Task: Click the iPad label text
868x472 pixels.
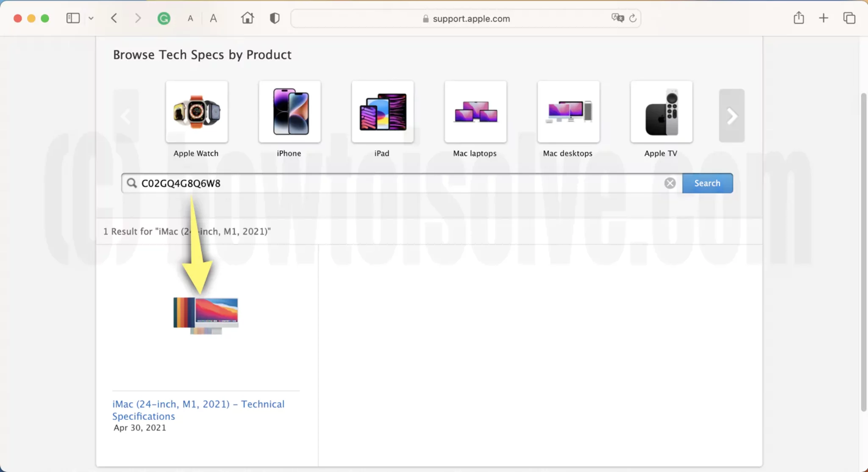Action: click(x=382, y=153)
